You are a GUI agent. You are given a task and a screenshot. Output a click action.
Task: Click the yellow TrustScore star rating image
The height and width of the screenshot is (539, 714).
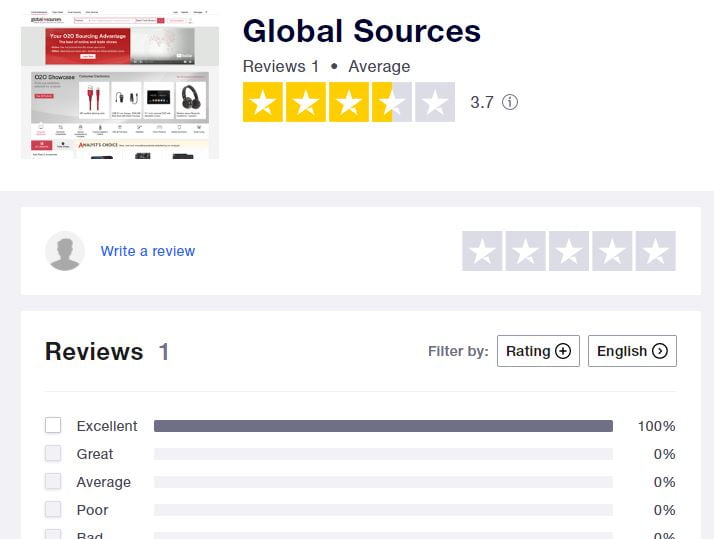[x=349, y=102]
